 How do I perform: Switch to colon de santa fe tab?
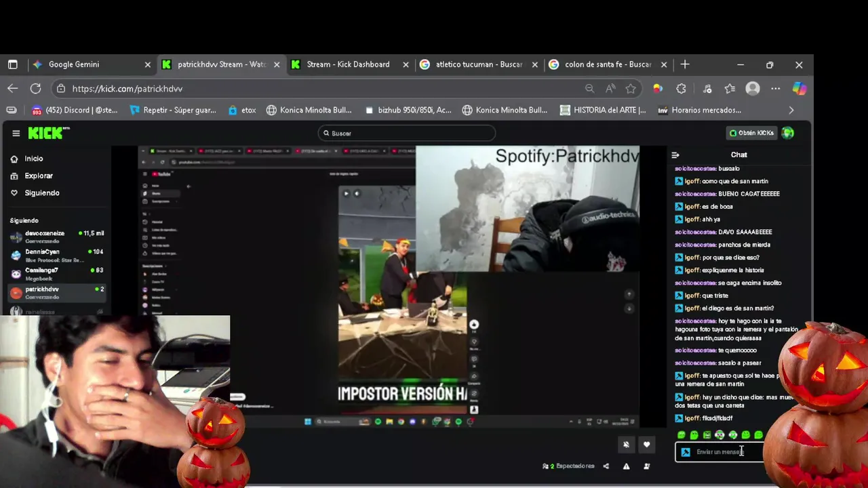coord(607,64)
